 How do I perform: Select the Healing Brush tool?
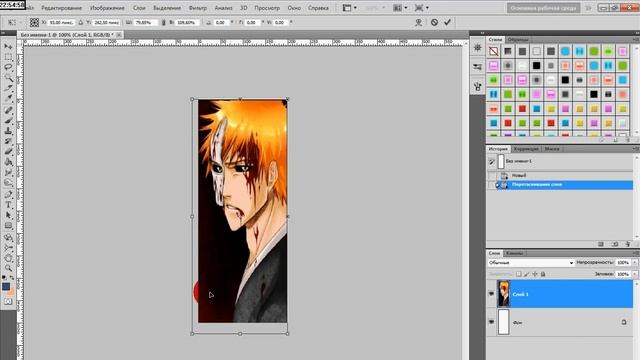tap(8, 110)
